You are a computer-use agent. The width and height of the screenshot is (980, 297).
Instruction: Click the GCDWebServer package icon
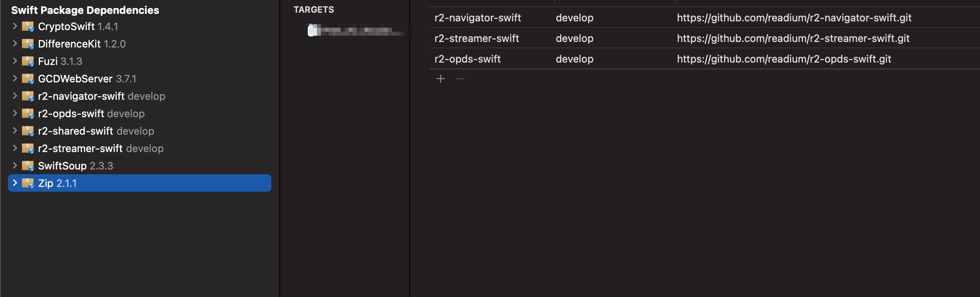pyautogui.click(x=28, y=78)
